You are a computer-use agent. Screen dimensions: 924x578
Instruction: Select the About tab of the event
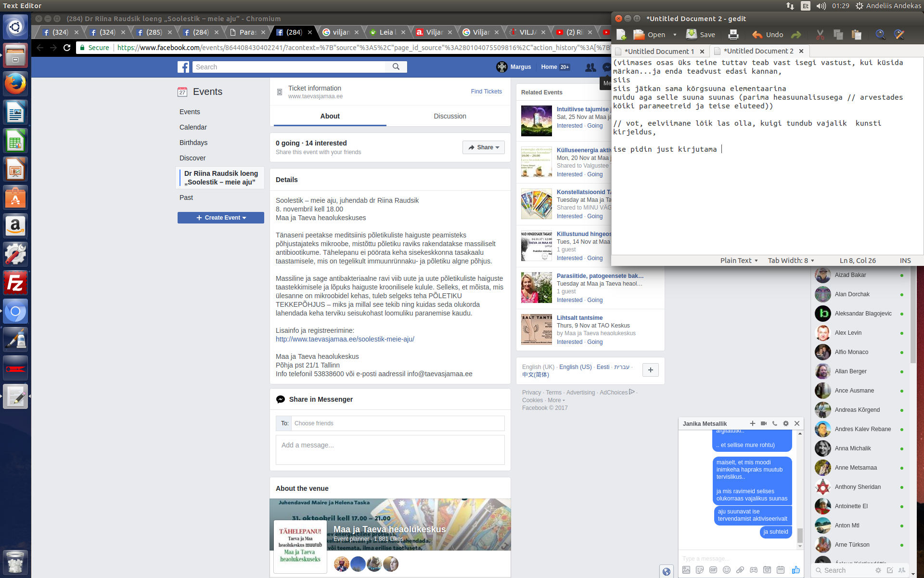(x=330, y=116)
